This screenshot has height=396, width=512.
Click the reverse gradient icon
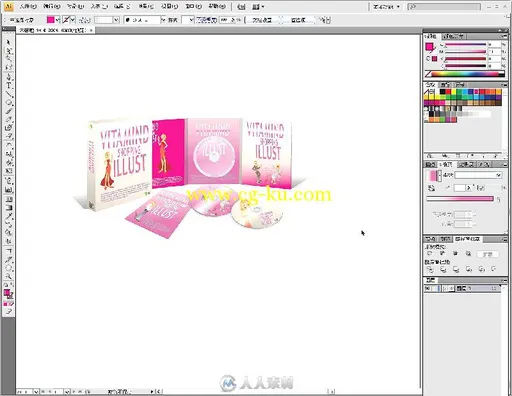pos(432,188)
